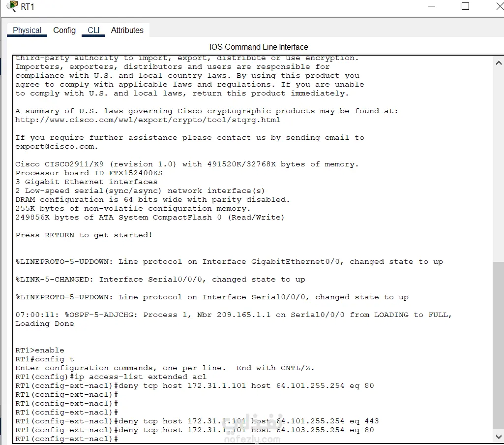Click the OSPF-5-ADJCHG log line
Viewport: 504px width, 445px height.
point(234,315)
